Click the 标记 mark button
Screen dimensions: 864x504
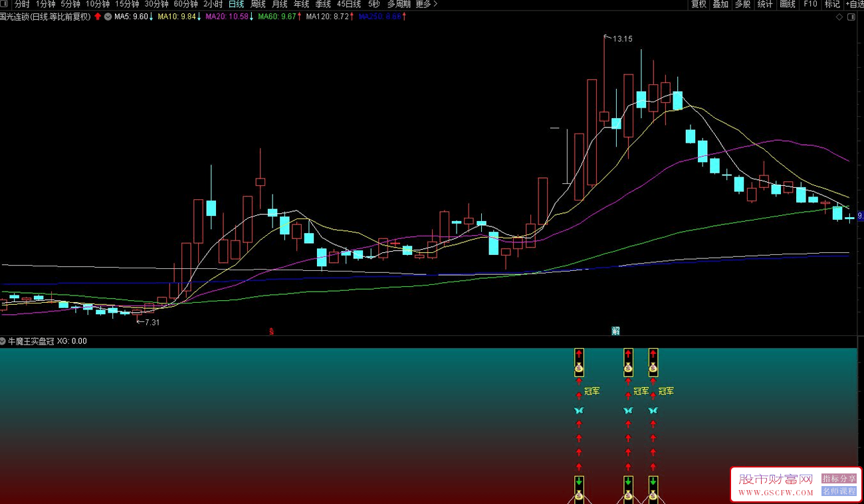click(x=832, y=4)
